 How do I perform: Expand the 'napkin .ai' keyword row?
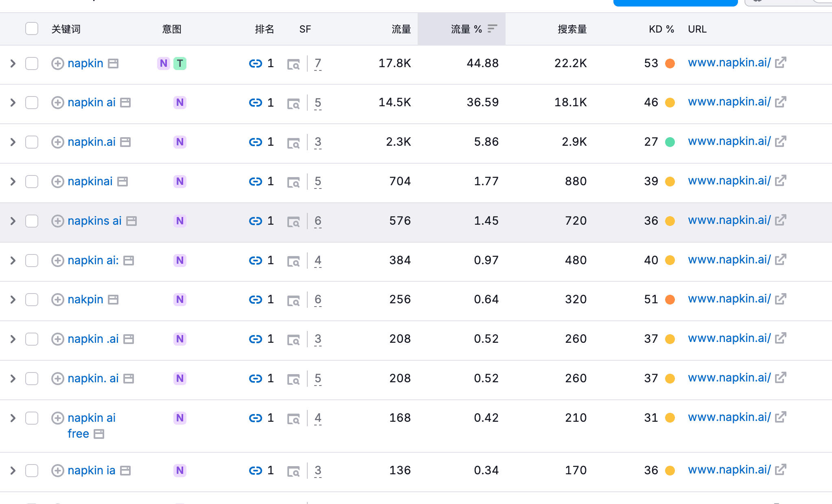click(x=13, y=339)
